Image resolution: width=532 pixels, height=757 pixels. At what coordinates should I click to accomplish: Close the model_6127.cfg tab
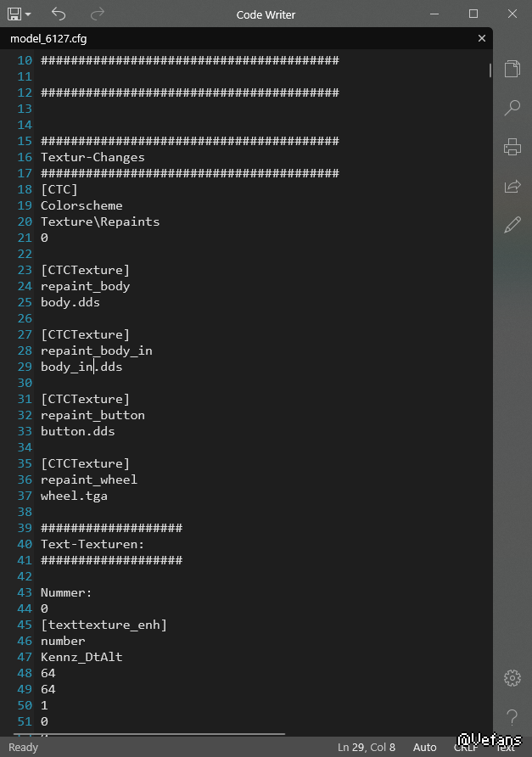tap(482, 39)
